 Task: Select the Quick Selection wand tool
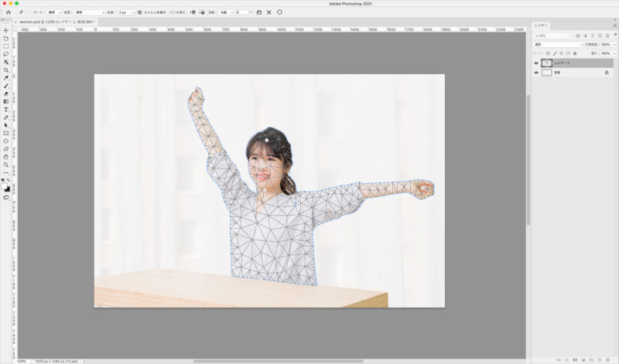tap(6, 62)
